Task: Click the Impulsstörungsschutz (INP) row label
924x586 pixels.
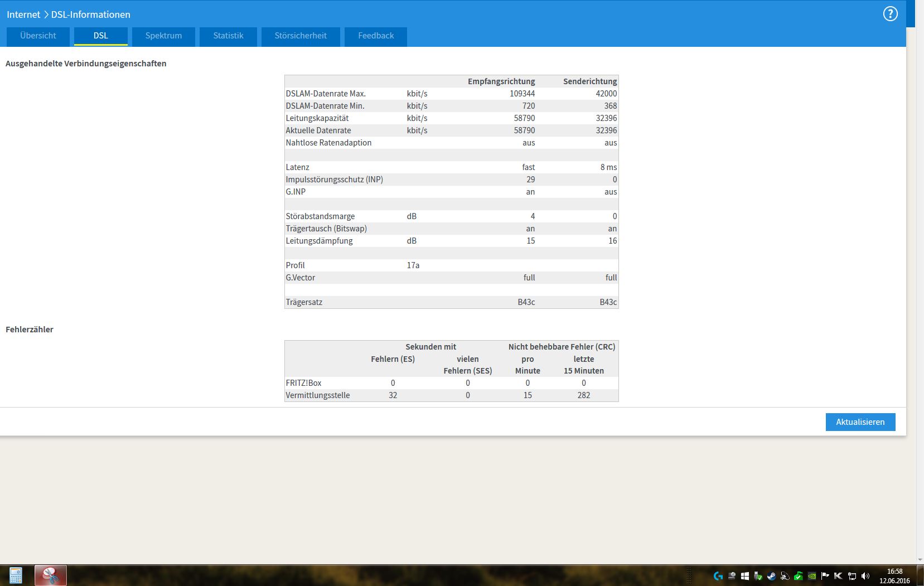Action: coord(335,180)
